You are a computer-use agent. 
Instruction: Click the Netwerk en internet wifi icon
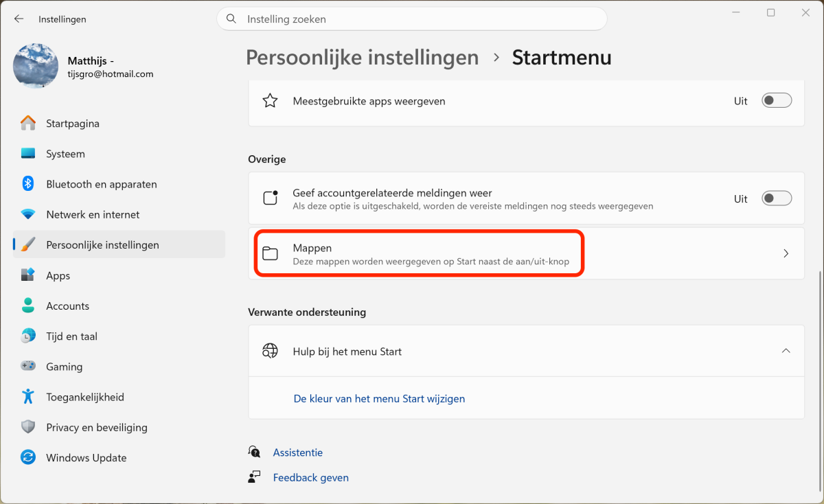pyautogui.click(x=28, y=214)
